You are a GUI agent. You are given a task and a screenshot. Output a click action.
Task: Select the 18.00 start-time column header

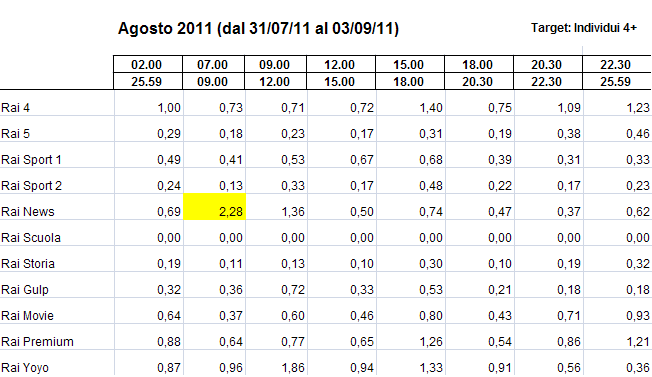point(478,65)
